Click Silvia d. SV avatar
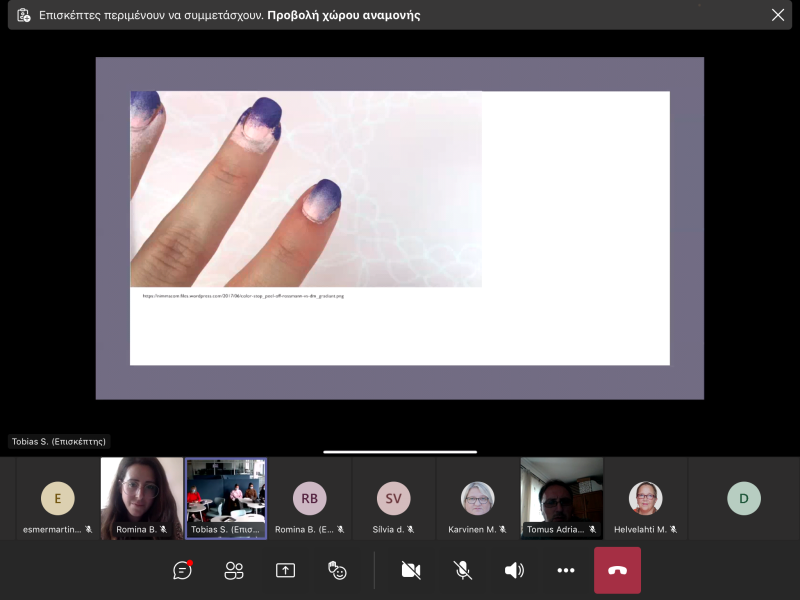 tap(393, 497)
